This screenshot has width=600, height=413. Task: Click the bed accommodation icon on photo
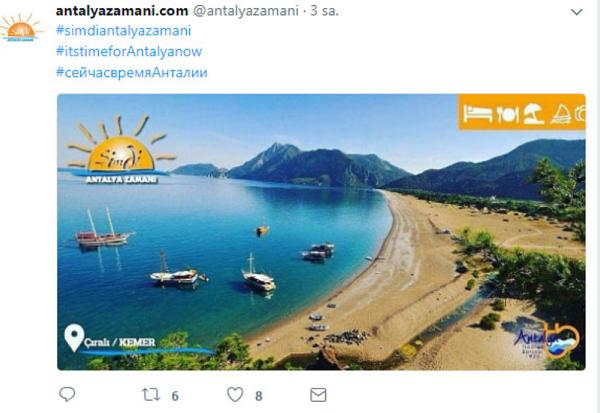[478, 114]
